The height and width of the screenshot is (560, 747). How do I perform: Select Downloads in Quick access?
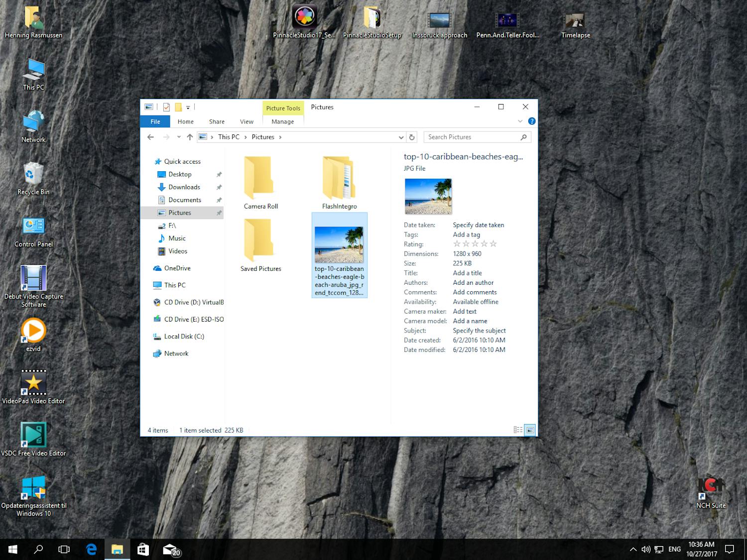point(184,187)
